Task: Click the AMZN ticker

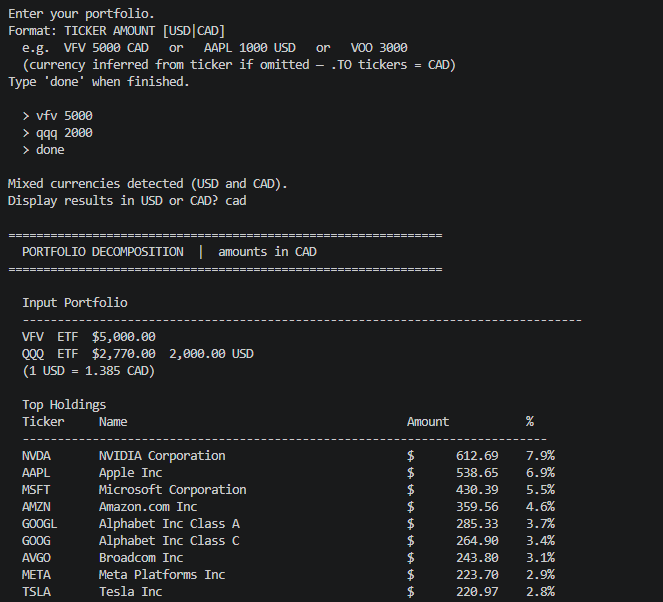Action: click(36, 507)
